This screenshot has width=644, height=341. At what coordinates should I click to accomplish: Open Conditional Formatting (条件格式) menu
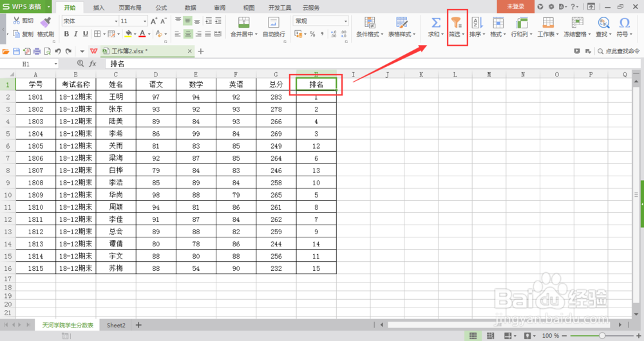pos(370,26)
